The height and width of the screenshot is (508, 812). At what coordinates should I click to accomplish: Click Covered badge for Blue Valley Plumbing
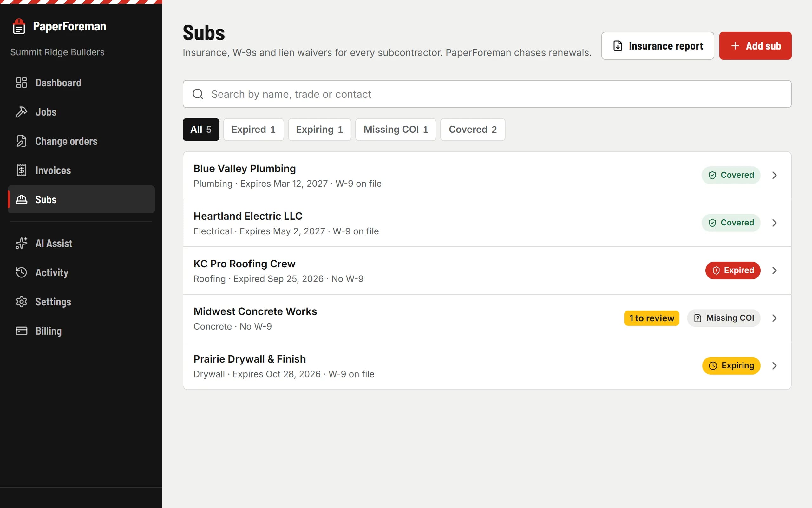tap(730, 175)
